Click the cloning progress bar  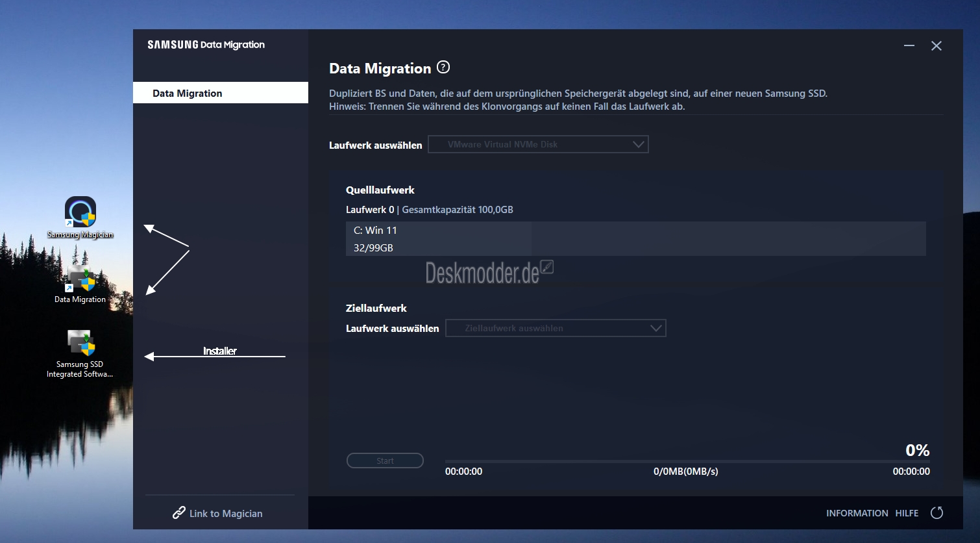click(687, 461)
